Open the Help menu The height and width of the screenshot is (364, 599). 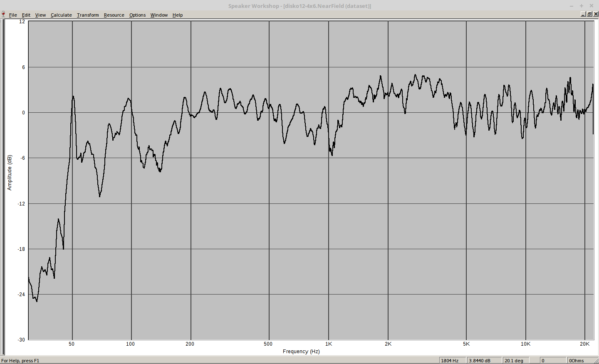(178, 15)
